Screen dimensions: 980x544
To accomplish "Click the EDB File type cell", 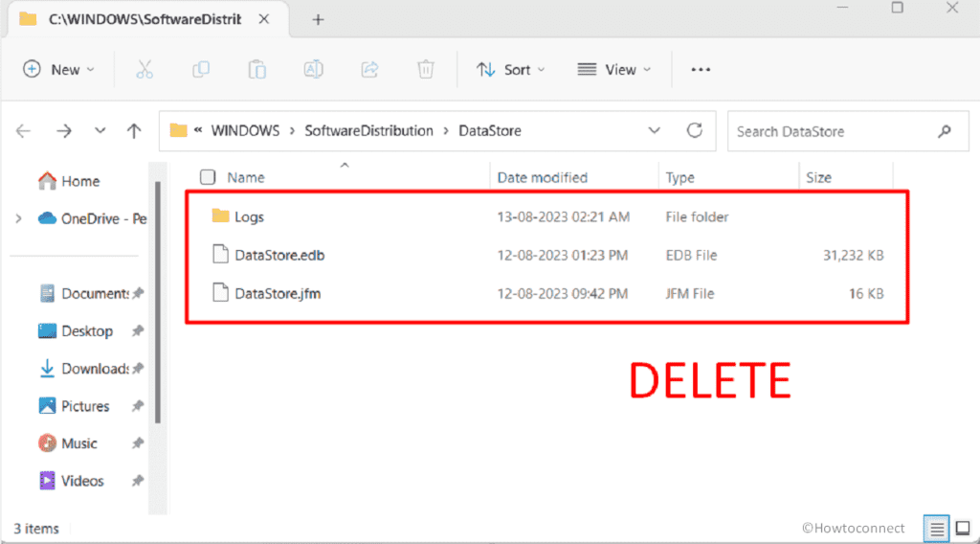I will pos(691,255).
